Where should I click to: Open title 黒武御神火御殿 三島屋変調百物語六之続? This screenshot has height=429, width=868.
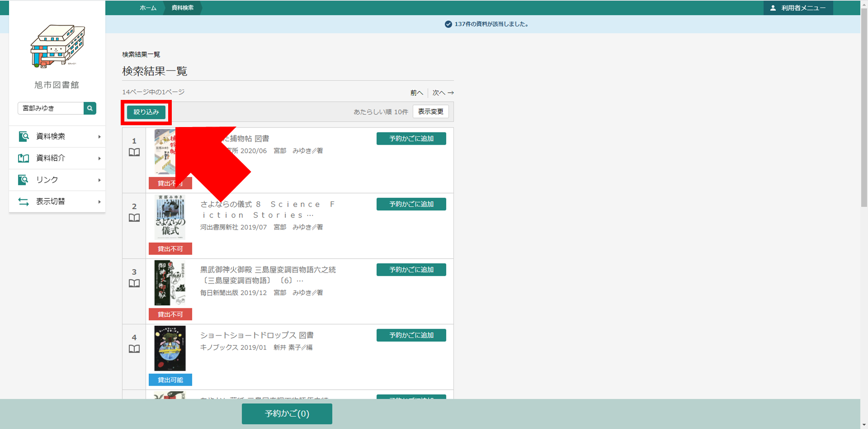268,275
